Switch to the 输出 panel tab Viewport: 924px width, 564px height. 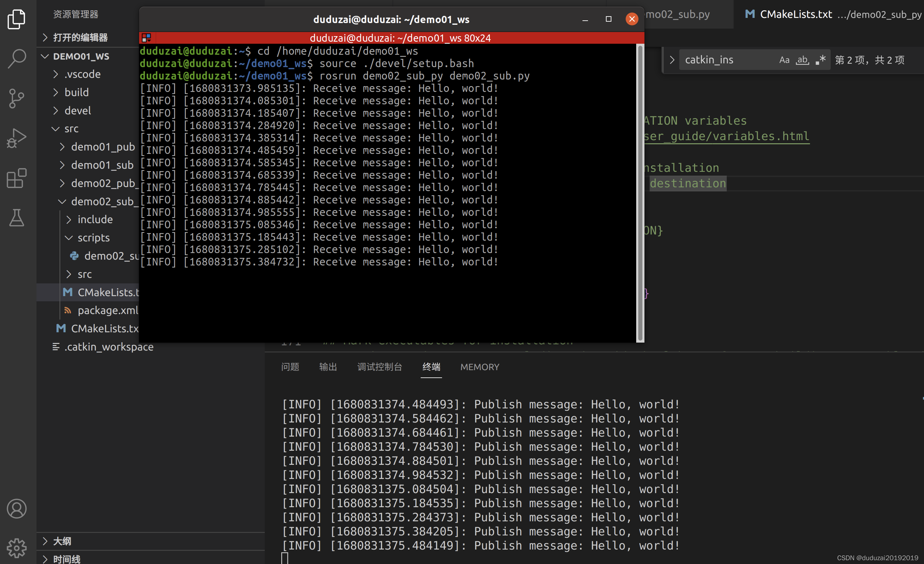pyautogui.click(x=328, y=367)
